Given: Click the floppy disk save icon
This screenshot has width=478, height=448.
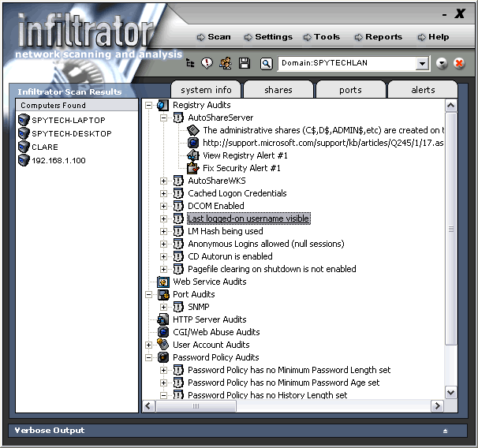Looking at the screenshot, I should pyautogui.click(x=245, y=63).
